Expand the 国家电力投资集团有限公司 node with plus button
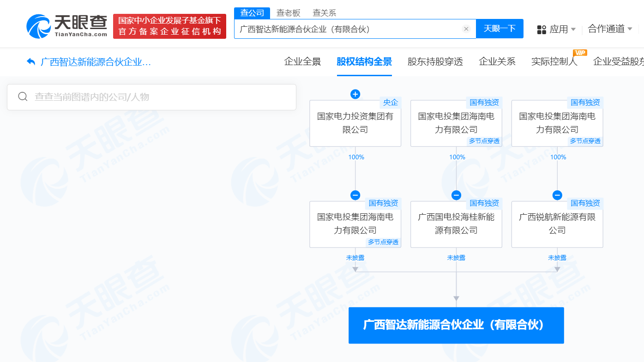 [x=355, y=94]
